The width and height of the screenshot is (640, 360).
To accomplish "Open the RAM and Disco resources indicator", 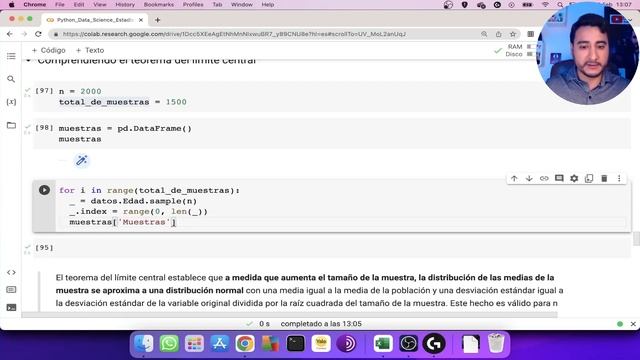I will (513, 50).
